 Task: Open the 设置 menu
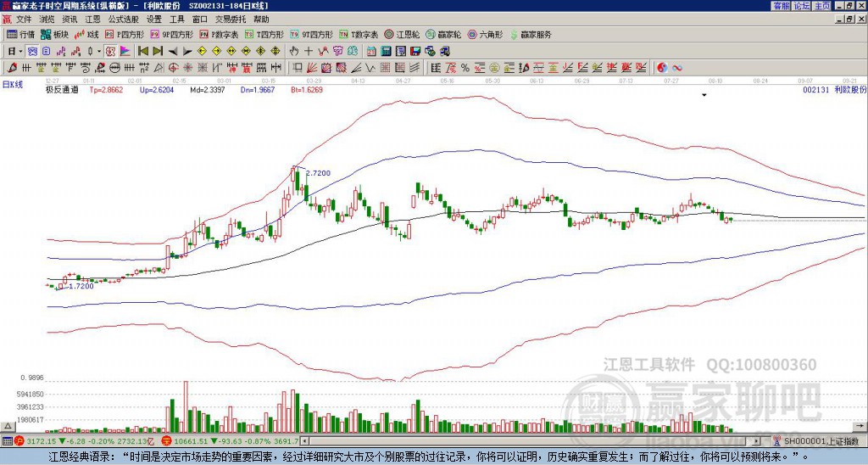154,20
